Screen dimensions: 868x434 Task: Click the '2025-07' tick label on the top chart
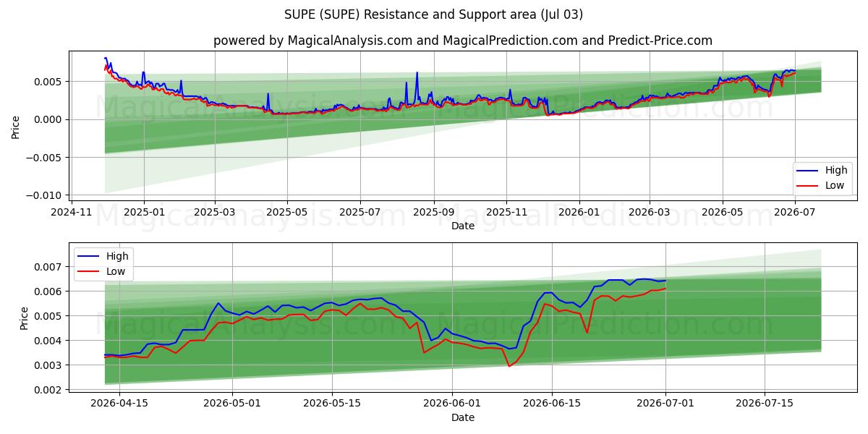360,212
